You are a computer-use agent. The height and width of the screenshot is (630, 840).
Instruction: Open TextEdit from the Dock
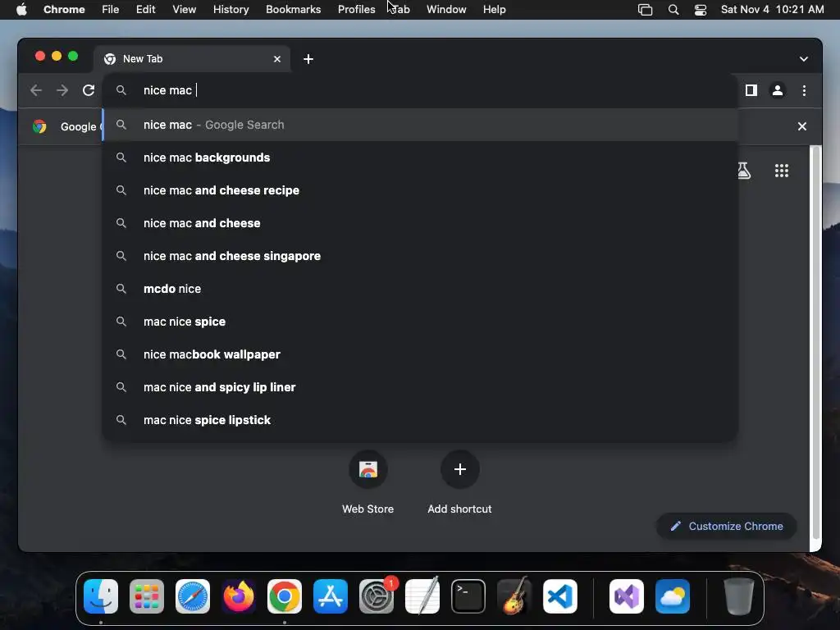(422, 596)
